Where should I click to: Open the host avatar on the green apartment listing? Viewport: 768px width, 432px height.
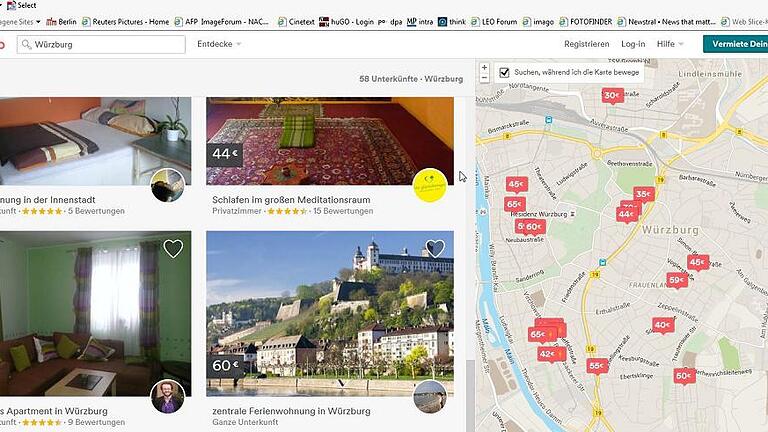(x=168, y=396)
